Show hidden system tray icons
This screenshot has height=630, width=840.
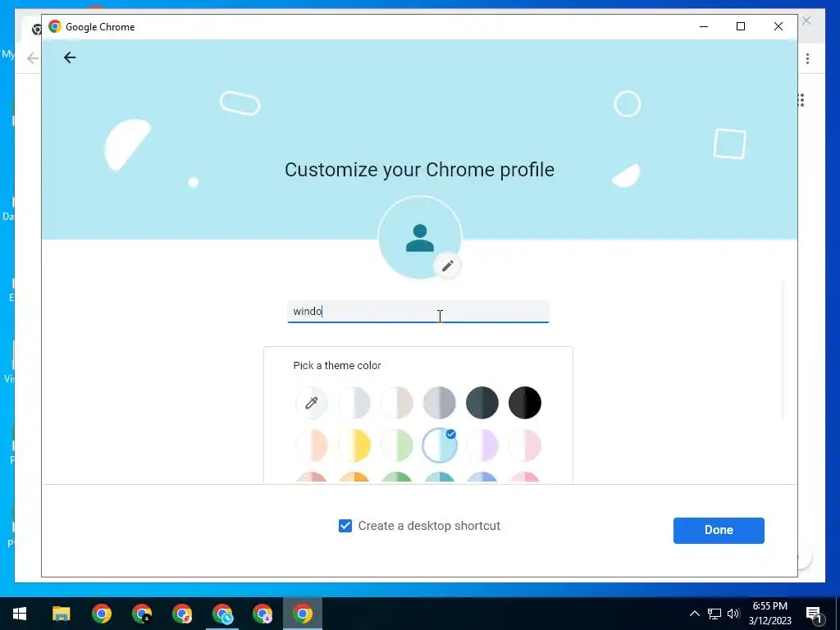click(x=694, y=614)
